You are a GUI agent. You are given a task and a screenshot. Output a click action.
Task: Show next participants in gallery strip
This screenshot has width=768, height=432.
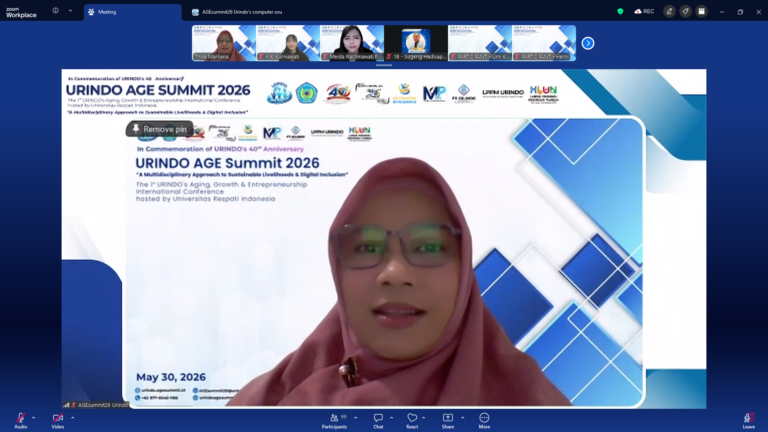(588, 44)
